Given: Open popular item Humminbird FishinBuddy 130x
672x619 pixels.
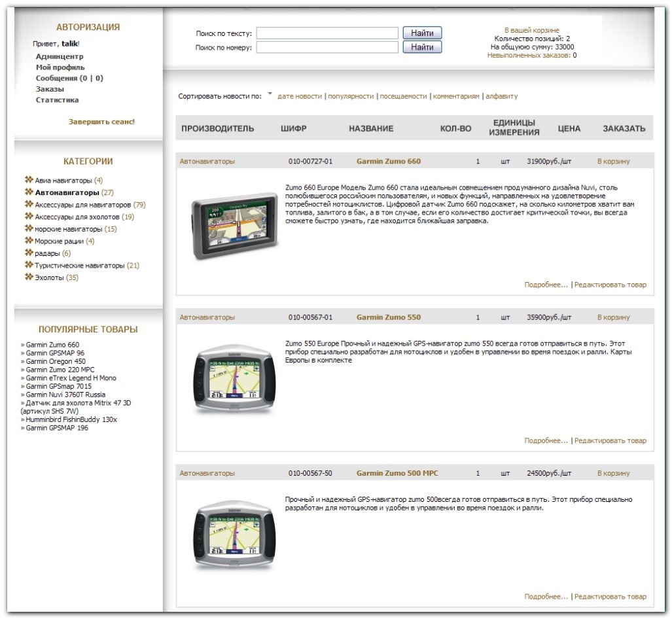Looking at the screenshot, I should [x=71, y=419].
